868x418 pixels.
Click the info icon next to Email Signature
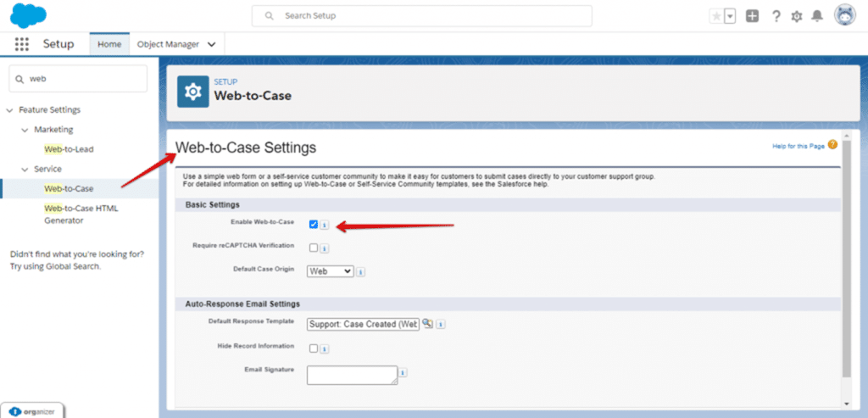point(403,373)
